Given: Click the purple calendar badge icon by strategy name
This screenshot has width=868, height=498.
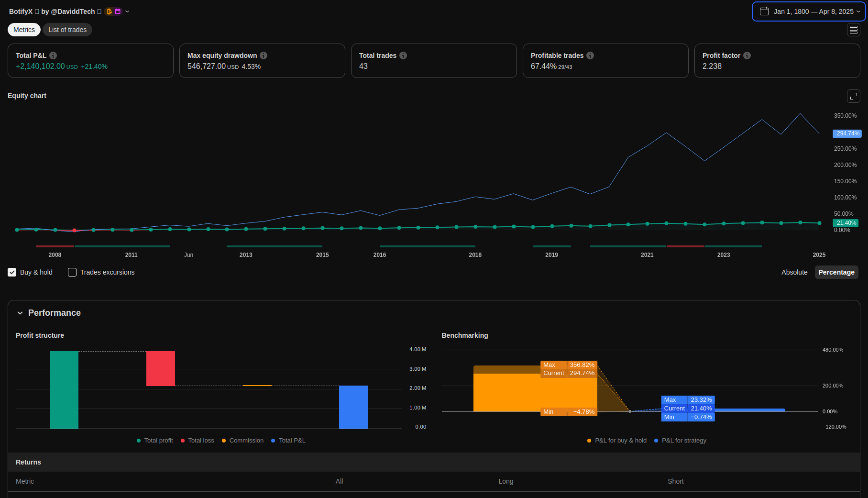Looking at the screenshot, I should pyautogui.click(x=118, y=11).
